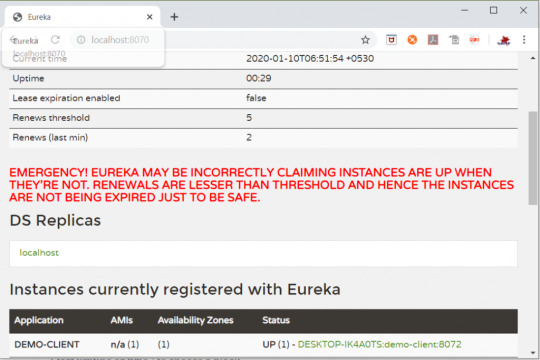
Task: Click the Instances currently registered heading
Action: click(x=175, y=289)
